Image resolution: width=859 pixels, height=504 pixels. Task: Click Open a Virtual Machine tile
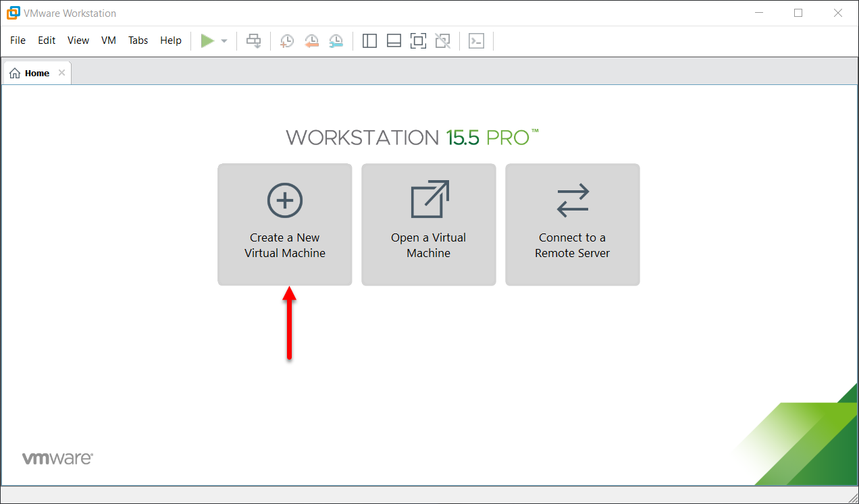pyautogui.click(x=429, y=225)
